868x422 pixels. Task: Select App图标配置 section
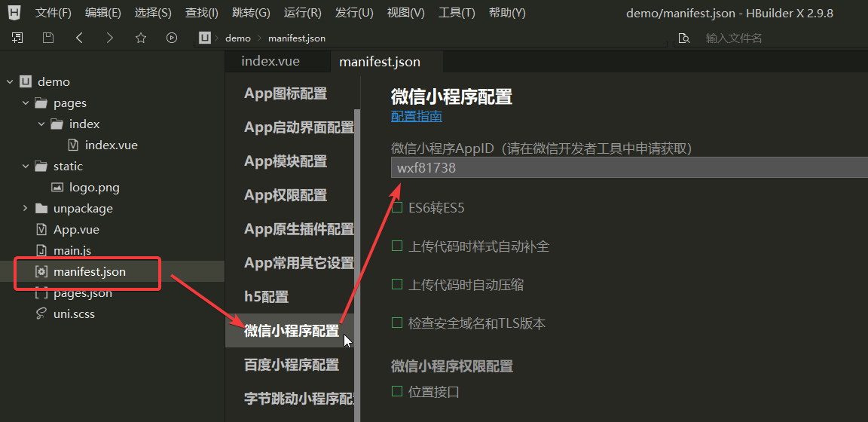click(x=290, y=93)
